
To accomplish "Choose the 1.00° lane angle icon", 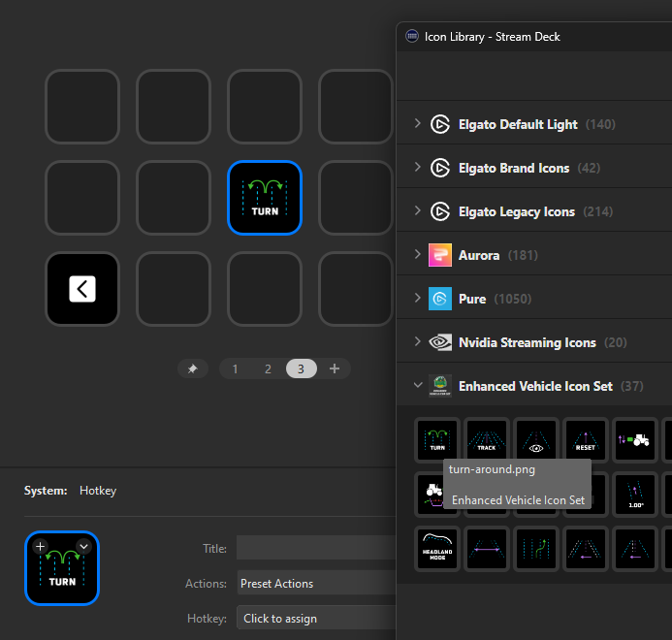I will pos(635,495).
